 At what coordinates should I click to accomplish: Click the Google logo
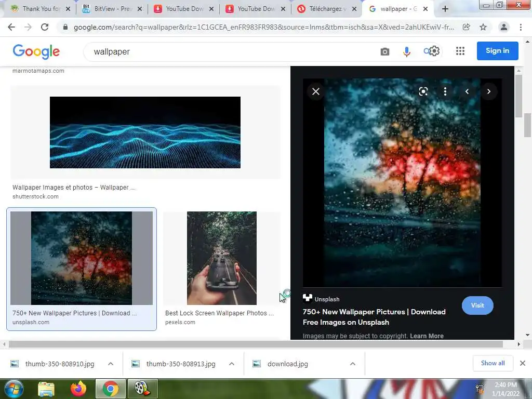[36, 51]
